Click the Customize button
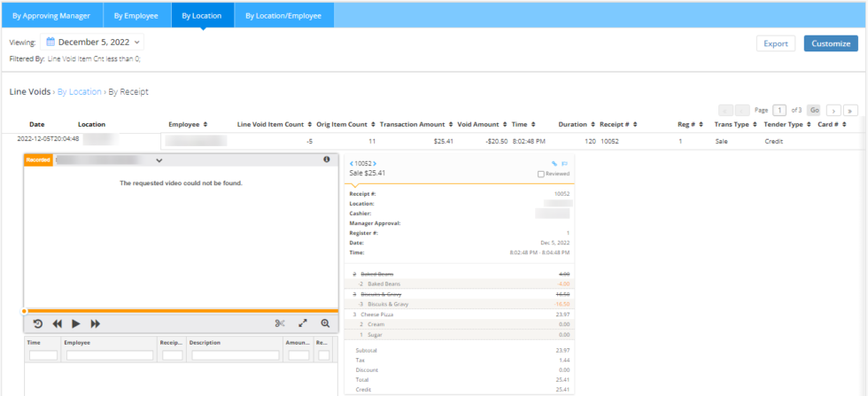 coord(830,43)
